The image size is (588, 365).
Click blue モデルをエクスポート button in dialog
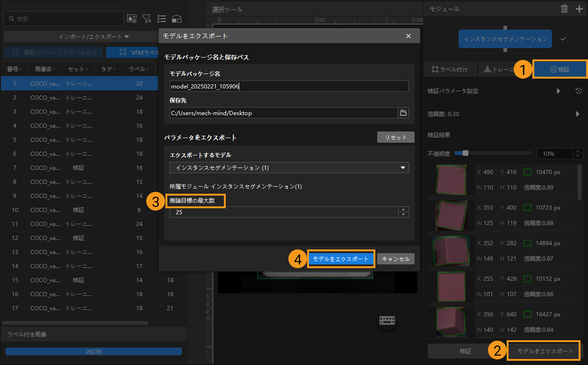341,259
